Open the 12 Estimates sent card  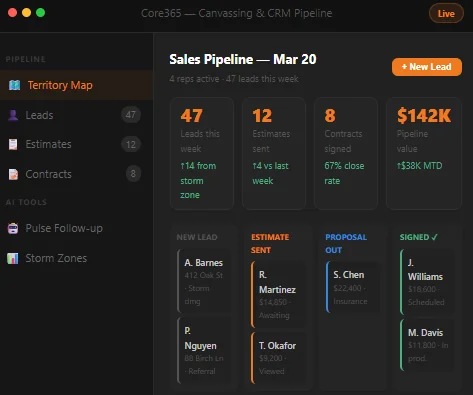coord(274,153)
